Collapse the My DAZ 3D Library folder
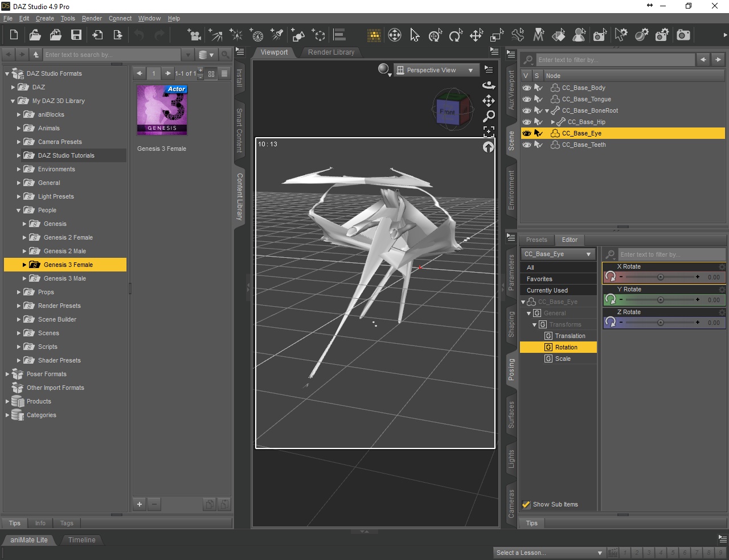 click(x=13, y=101)
